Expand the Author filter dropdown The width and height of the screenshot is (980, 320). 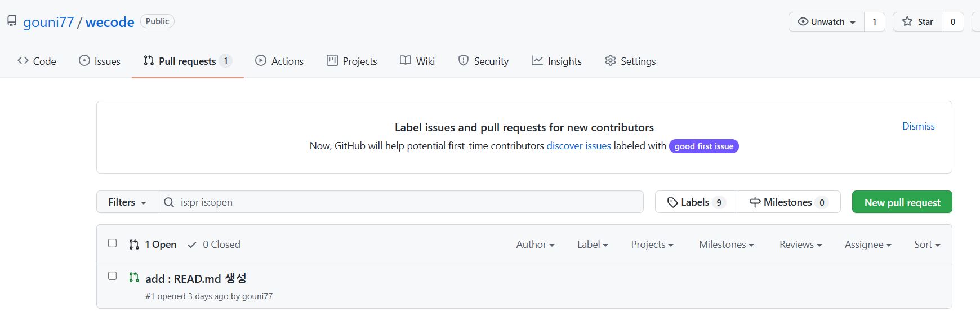(535, 245)
